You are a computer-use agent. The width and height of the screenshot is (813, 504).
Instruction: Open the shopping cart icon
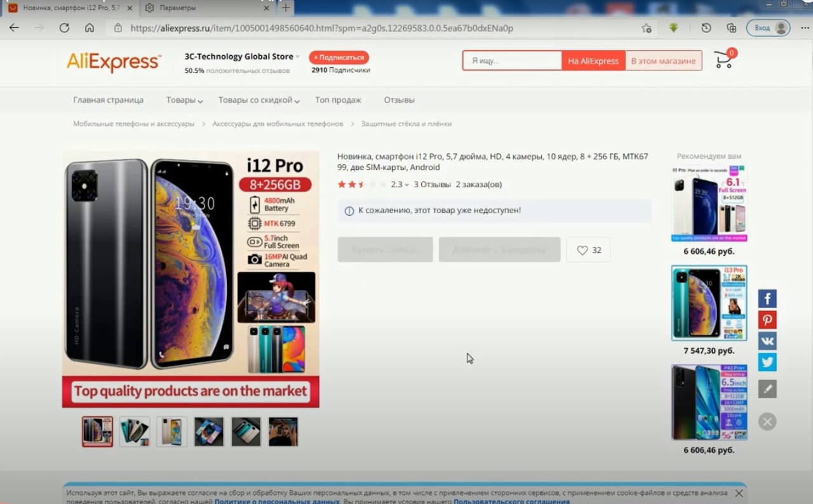point(724,59)
